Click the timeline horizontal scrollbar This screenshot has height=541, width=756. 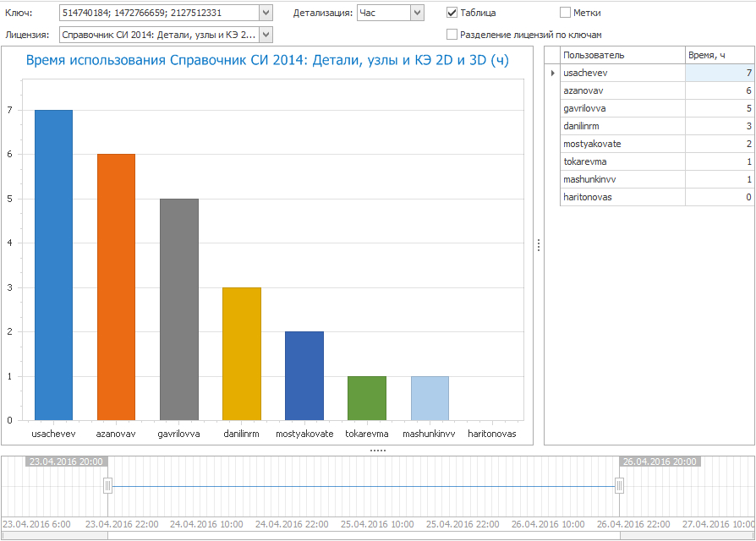[364, 535]
